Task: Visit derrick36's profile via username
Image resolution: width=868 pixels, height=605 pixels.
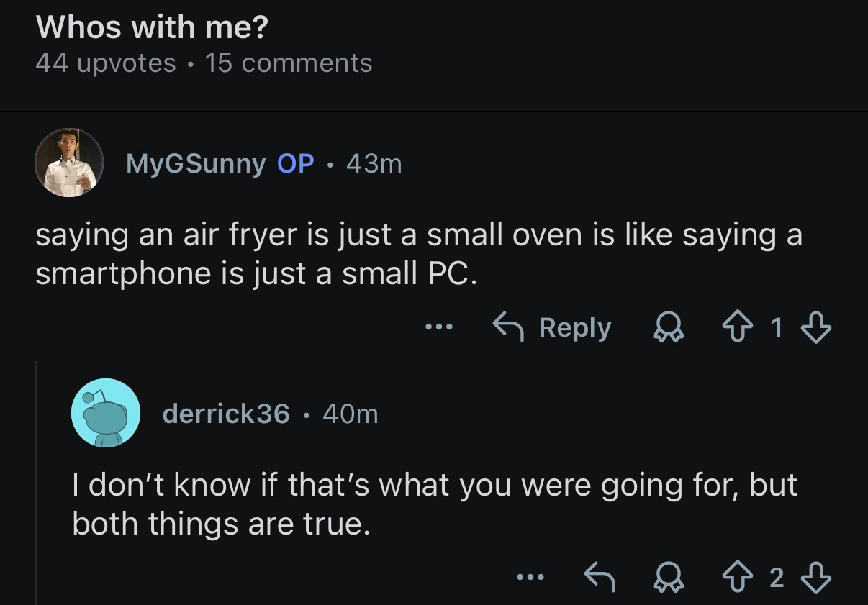Action: (226, 414)
